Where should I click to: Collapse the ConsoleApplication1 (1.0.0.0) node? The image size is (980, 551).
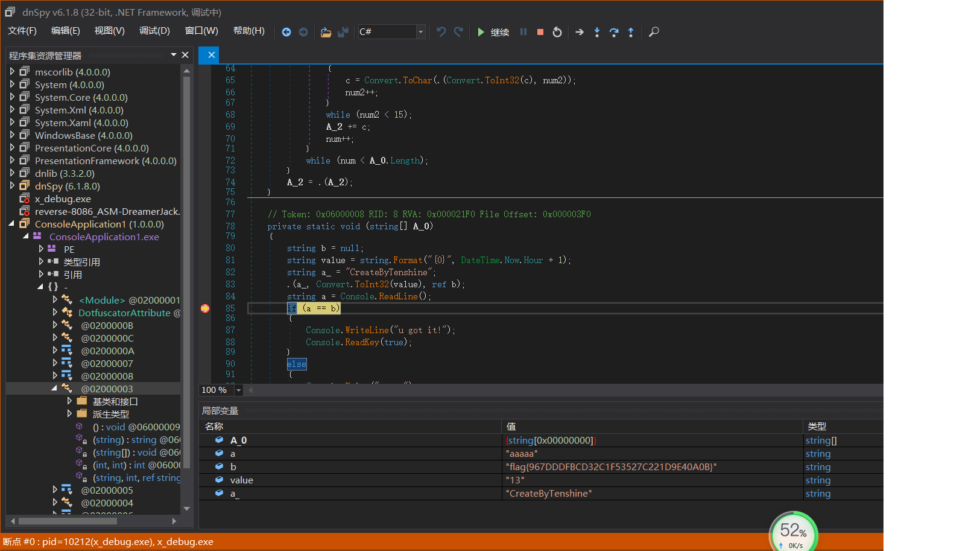click(x=12, y=224)
